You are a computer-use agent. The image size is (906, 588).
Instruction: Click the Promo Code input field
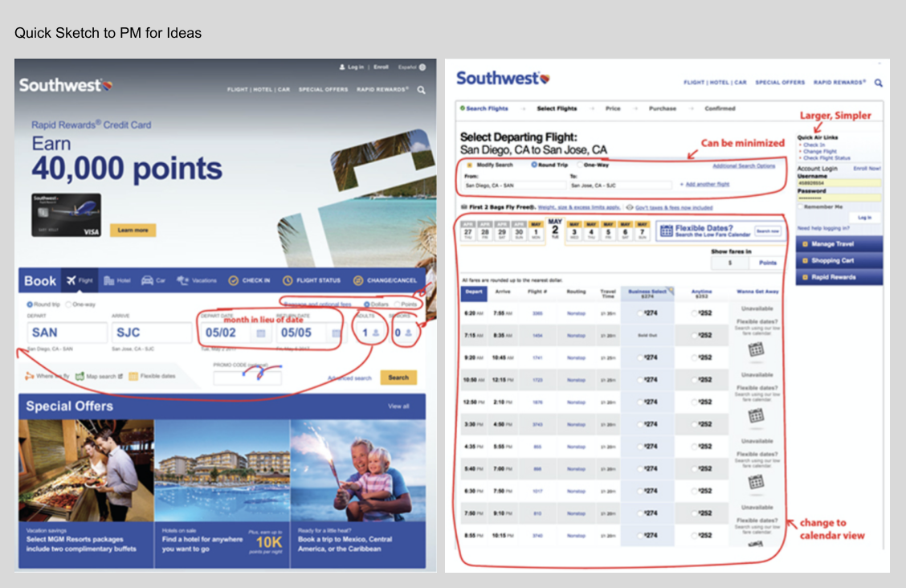247,378
